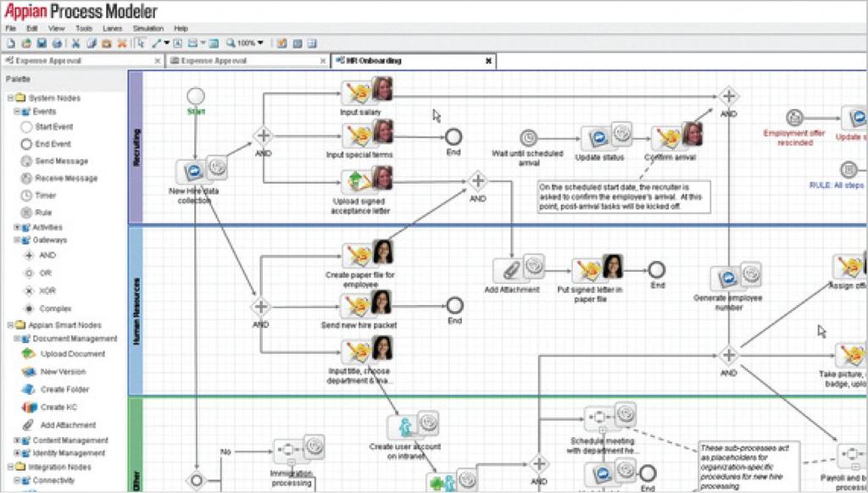Select the Complex gateway in the Palette
Screen dimensions: 868x493
47,308
